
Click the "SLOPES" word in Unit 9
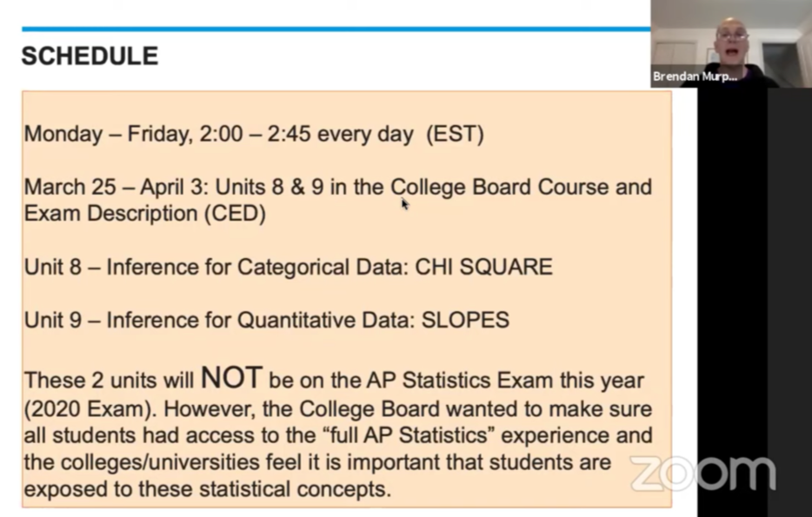(x=465, y=320)
